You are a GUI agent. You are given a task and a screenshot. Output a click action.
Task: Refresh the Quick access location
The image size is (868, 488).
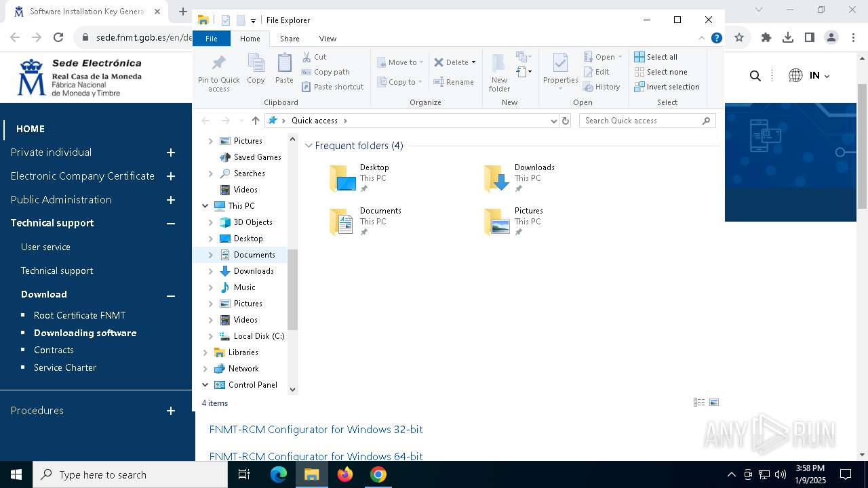click(x=566, y=121)
